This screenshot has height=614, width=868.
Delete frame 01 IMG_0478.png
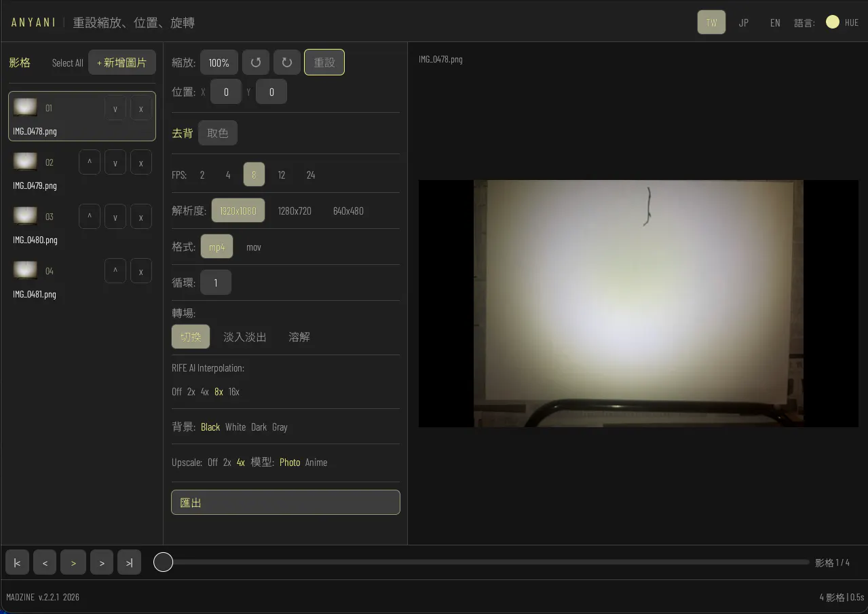tap(140, 109)
